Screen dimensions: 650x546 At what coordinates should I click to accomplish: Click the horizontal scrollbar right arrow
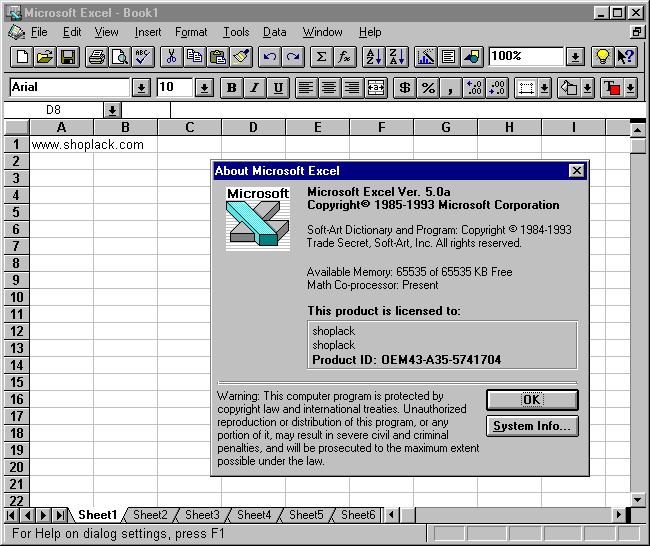click(x=618, y=515)
